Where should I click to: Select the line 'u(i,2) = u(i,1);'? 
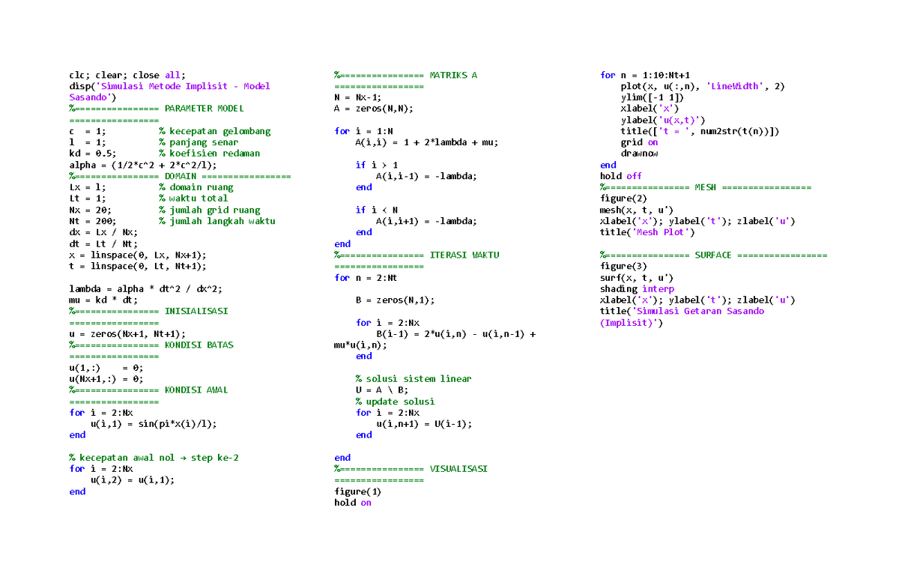(133, 479)
